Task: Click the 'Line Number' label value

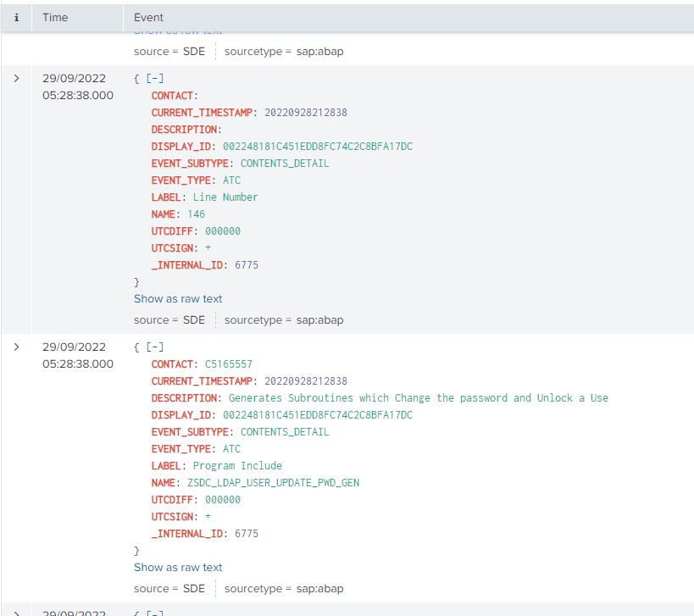Action: coord(225,197)
